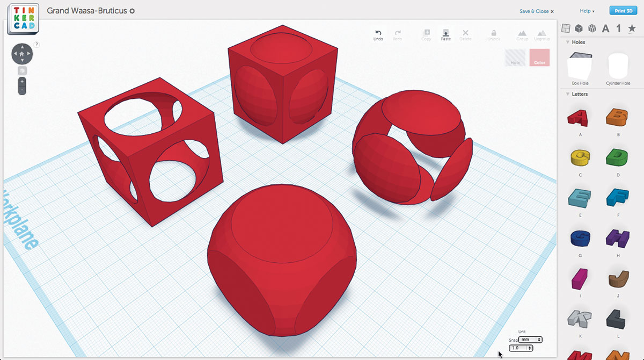
Task: Click the Print 3D button
Action: tap(623, 11)
